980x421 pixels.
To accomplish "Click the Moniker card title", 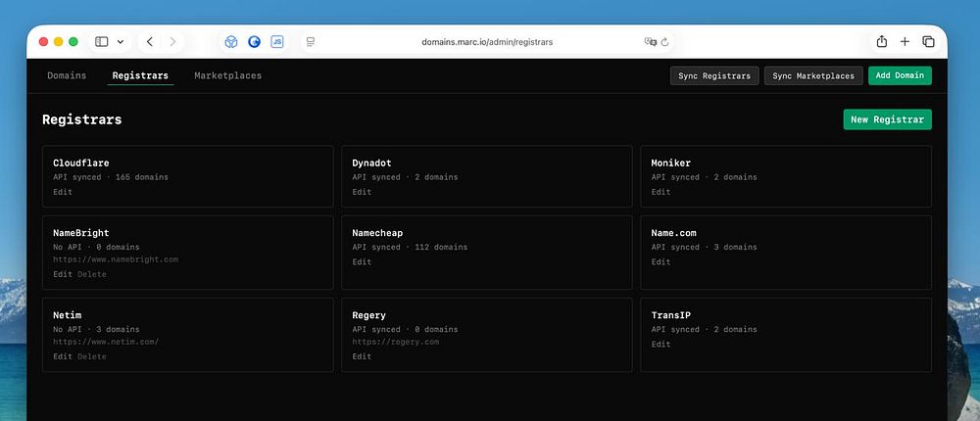I will coord(671,164).
